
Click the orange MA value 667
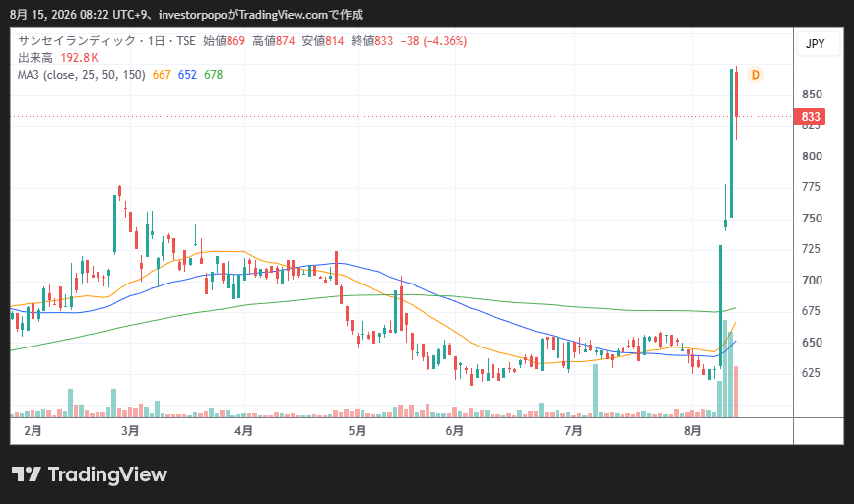[x=162, y=75]
